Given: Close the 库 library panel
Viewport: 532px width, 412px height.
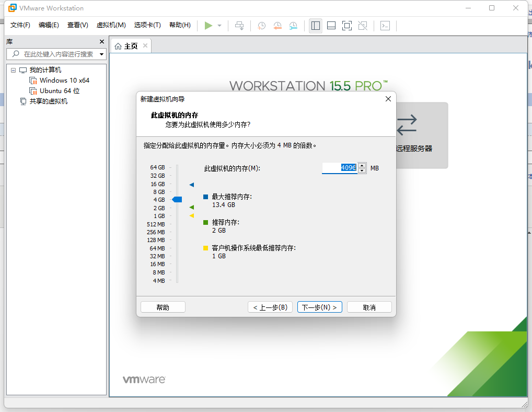Looking at the screenshot, I should (x=102, y=41).
